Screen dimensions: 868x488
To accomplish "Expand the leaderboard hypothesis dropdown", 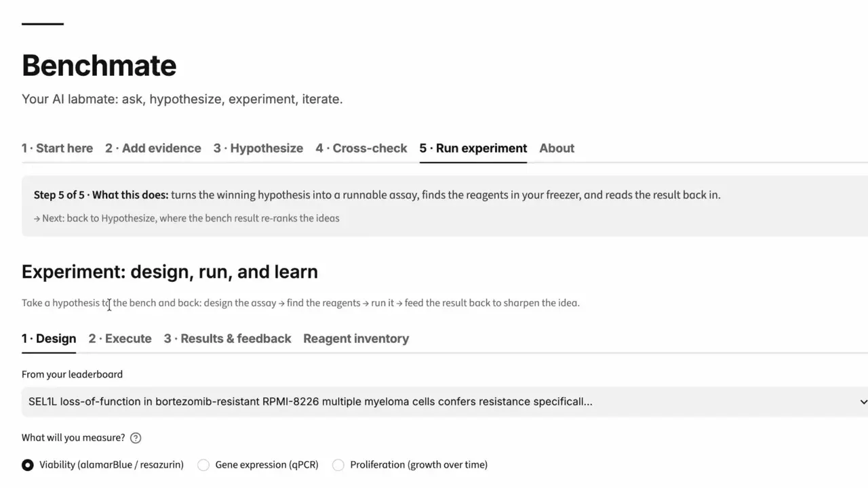I will coord(445,402).
